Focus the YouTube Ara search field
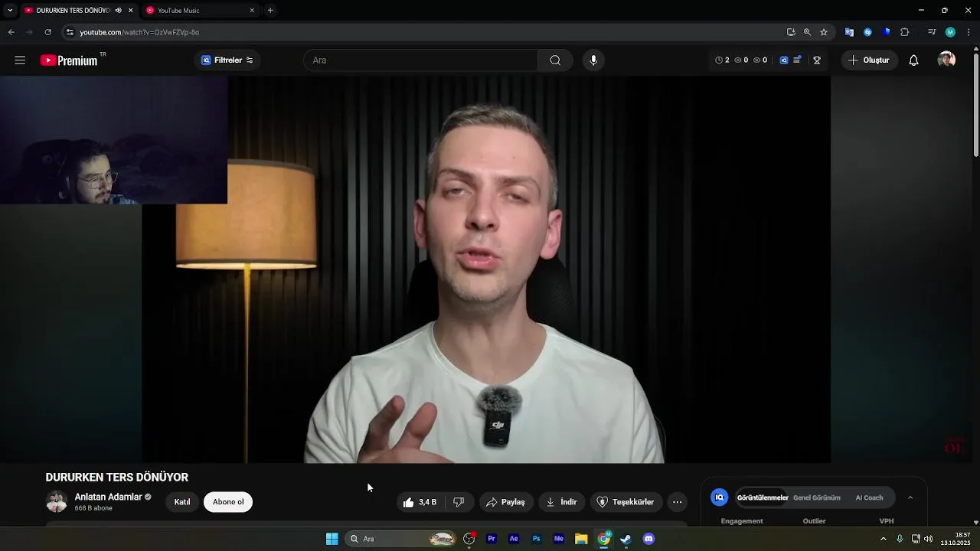The image size is (980, 551). click(421, 60)
